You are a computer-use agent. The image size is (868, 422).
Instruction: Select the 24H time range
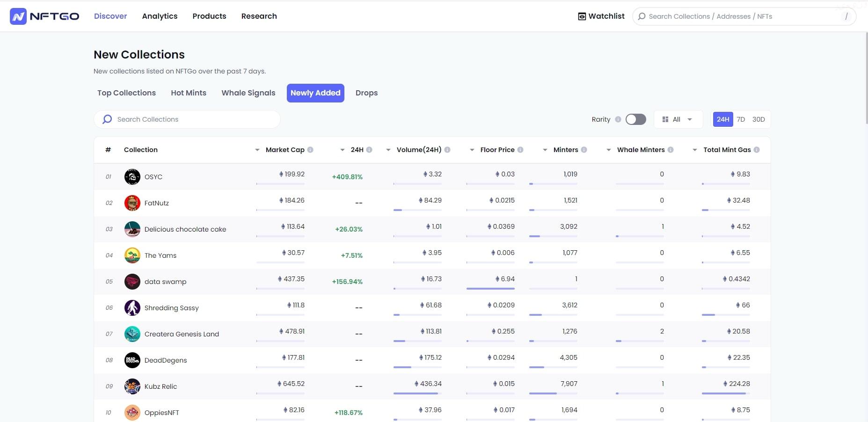point(723,119)
